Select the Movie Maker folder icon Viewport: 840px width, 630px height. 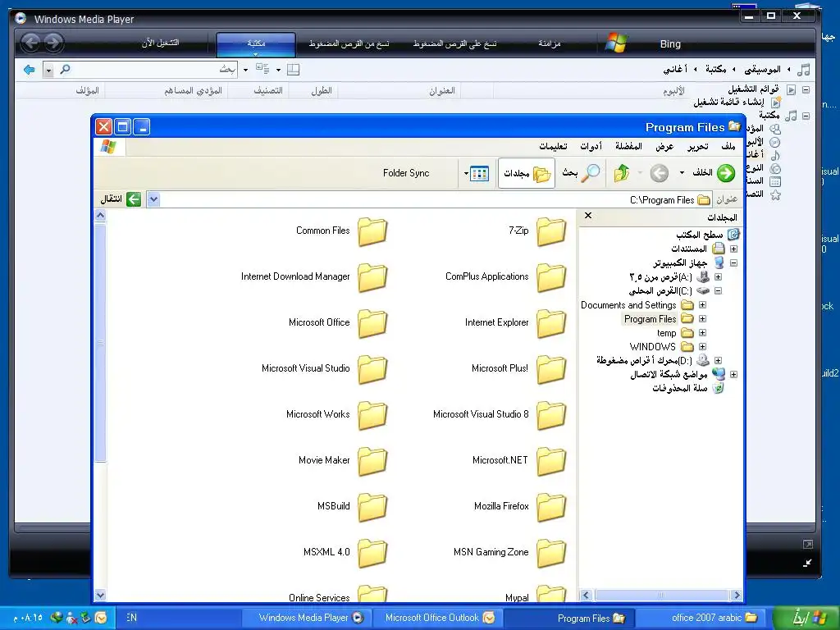[x=372, y=462]
